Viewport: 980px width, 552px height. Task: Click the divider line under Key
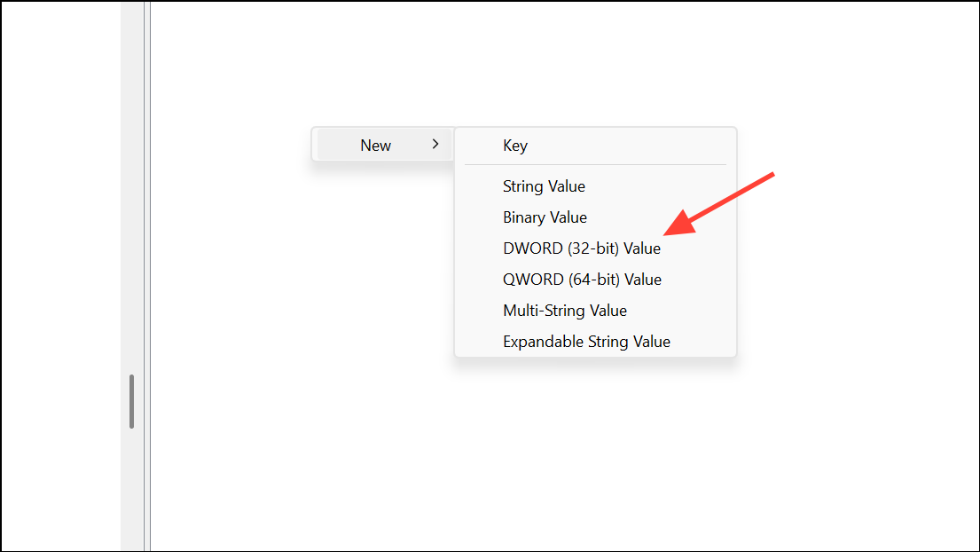pos(595,165)
